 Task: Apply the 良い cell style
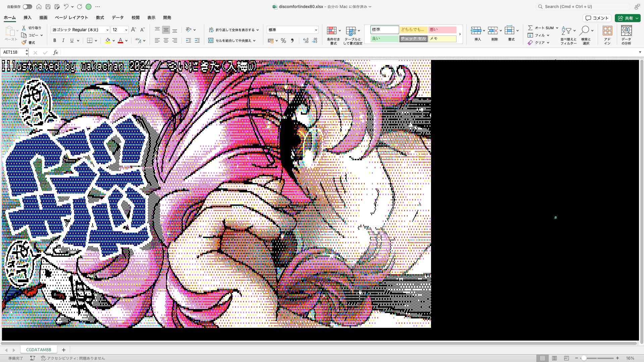pos(384,39)
